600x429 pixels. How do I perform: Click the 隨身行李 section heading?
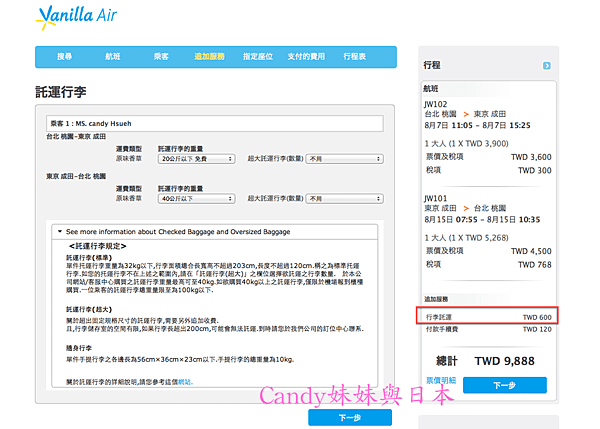click(79, 348)
